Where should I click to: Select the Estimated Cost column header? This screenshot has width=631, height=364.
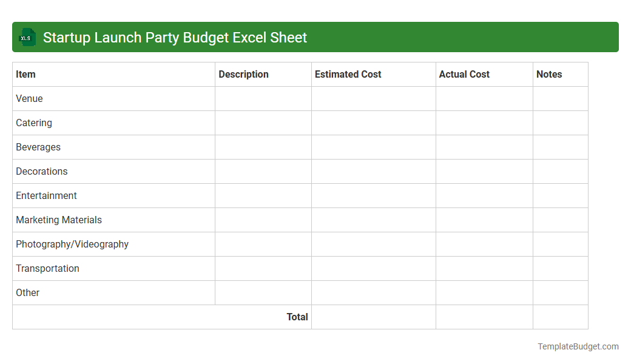pos(348,74)
